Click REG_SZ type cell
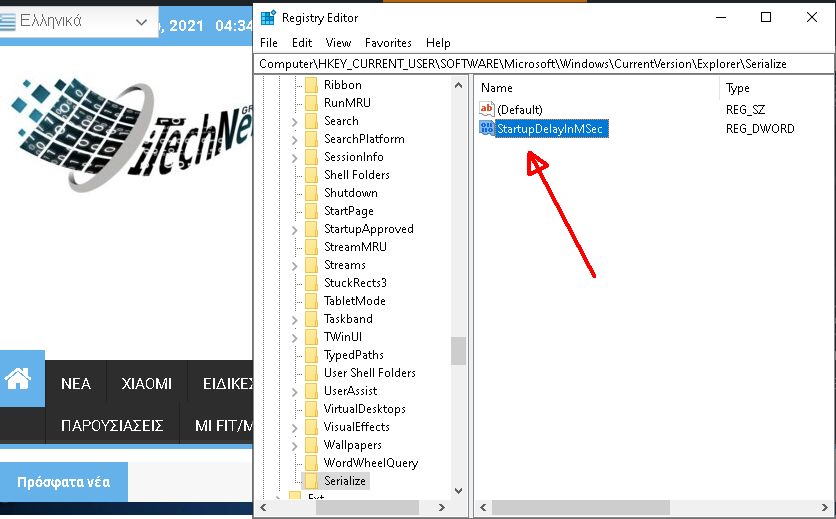Viewport: 836px width, 519px height. (x=745, y=110)
